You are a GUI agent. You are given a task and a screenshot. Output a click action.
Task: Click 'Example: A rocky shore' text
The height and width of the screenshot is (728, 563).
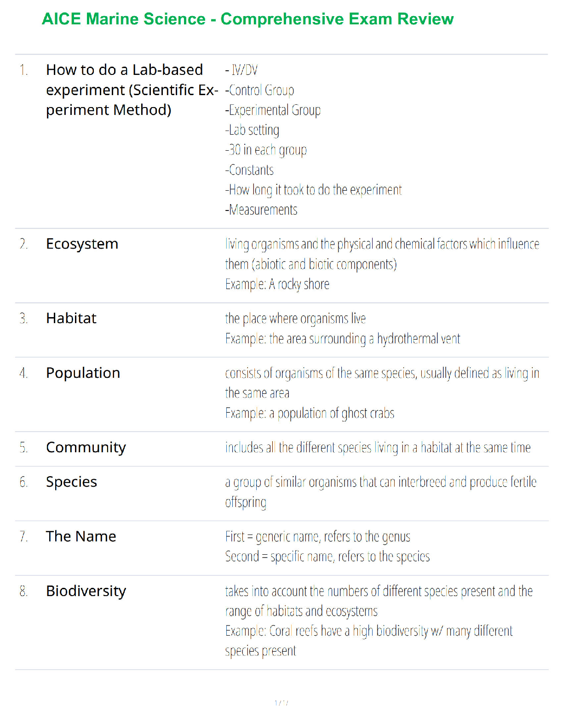(277, 284)
